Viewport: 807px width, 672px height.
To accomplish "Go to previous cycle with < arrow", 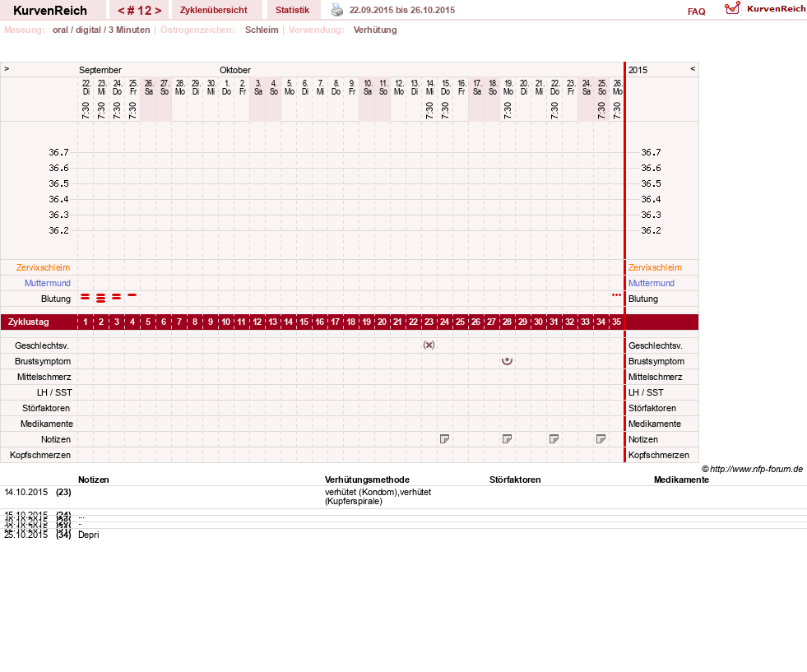I will coord(121,11).
